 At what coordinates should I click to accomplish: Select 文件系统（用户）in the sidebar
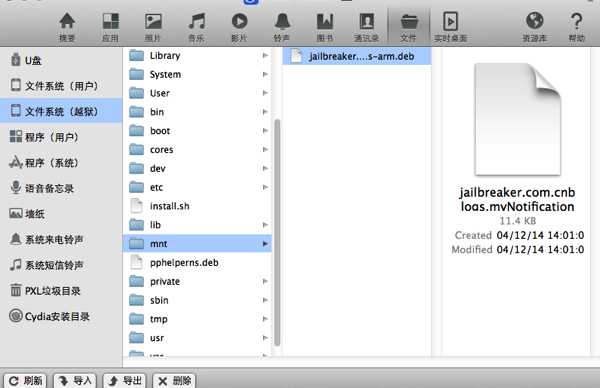click(61, 86)
